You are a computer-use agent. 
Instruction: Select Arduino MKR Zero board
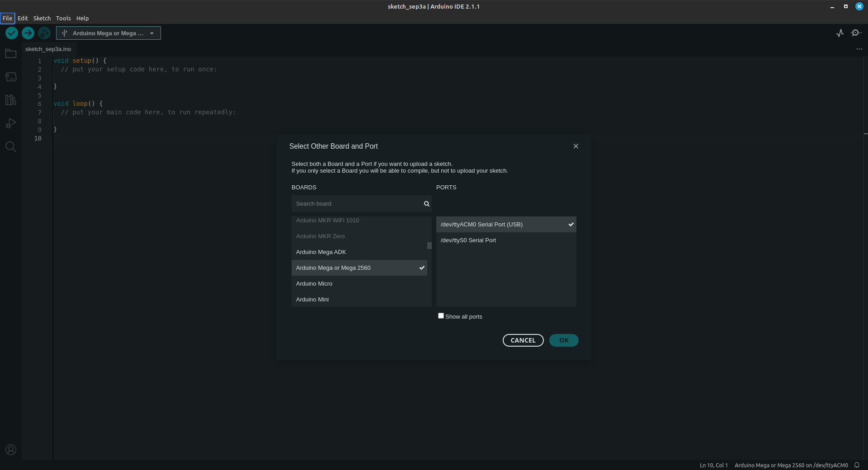359,236
